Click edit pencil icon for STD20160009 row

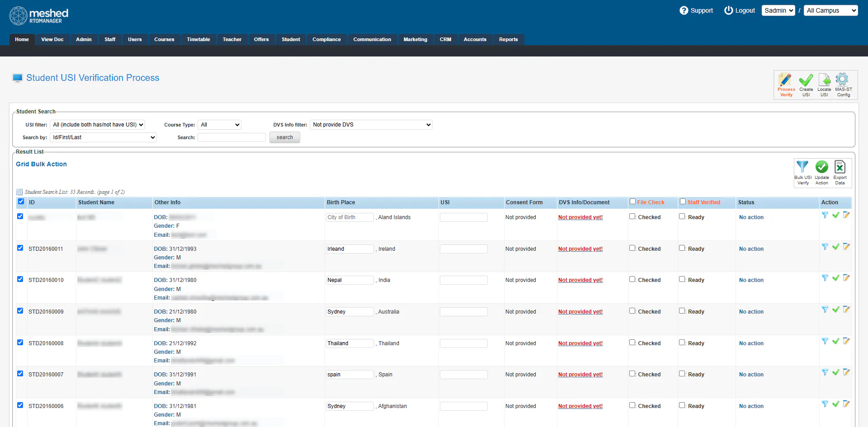pos(846,310)
